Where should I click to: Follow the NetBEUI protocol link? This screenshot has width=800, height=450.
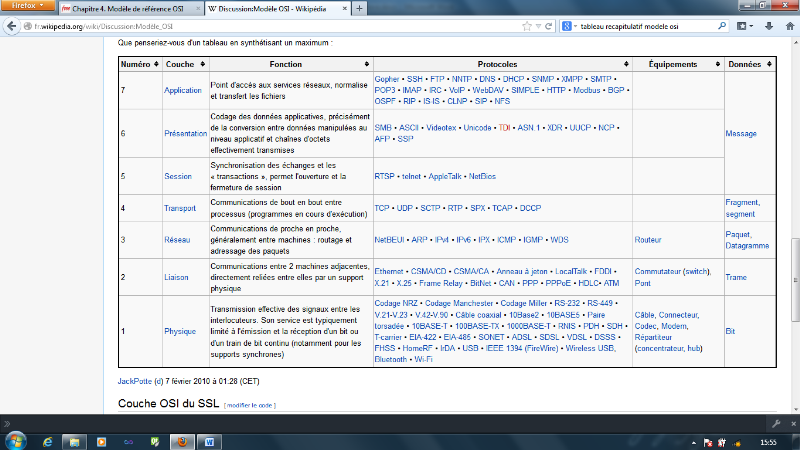click(389, 240)
